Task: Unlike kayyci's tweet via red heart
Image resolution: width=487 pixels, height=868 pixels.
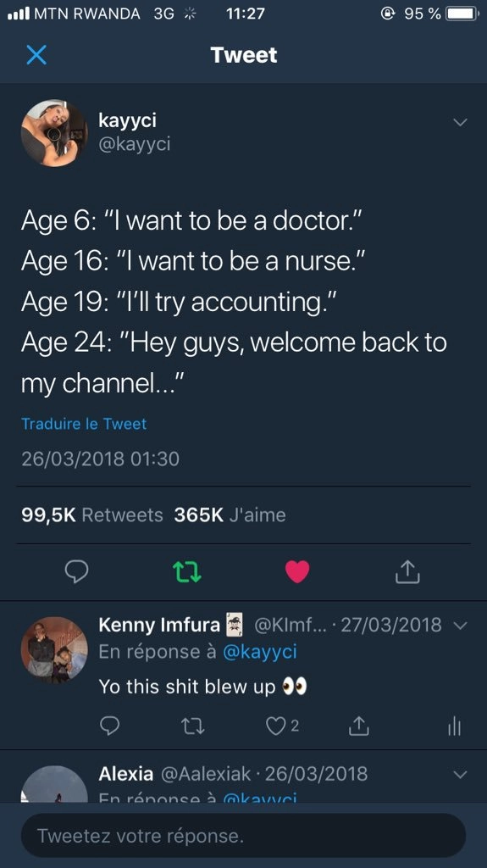Action: pyautogui.click(x=297, y=572)
